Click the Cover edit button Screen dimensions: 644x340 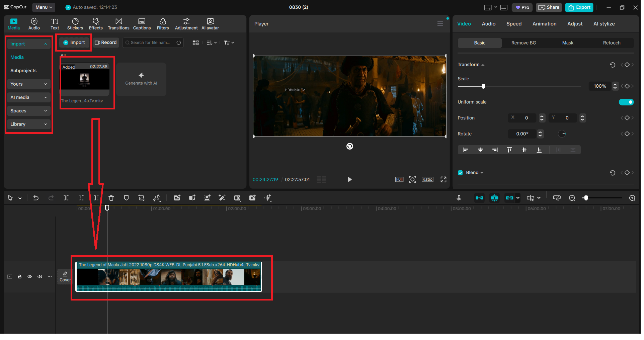[65, 277]
